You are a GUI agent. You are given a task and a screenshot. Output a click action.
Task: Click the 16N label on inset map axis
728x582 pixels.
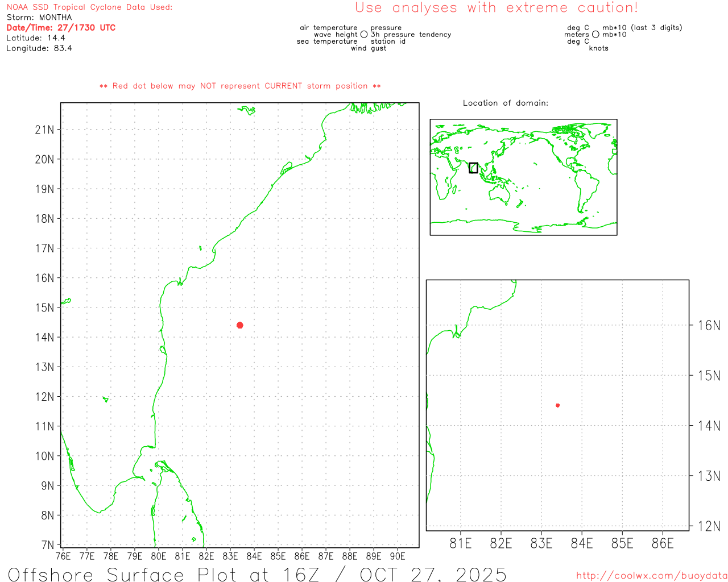(709, 326)
